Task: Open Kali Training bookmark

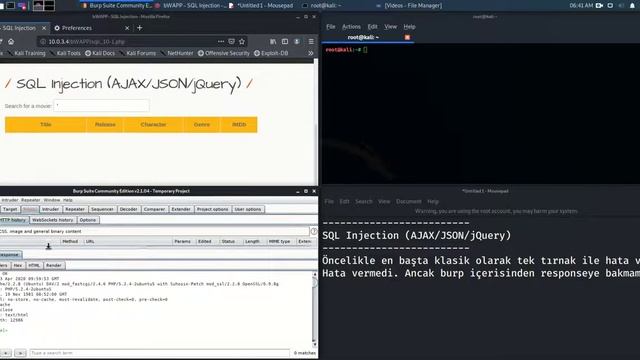Action: (27, 53)
